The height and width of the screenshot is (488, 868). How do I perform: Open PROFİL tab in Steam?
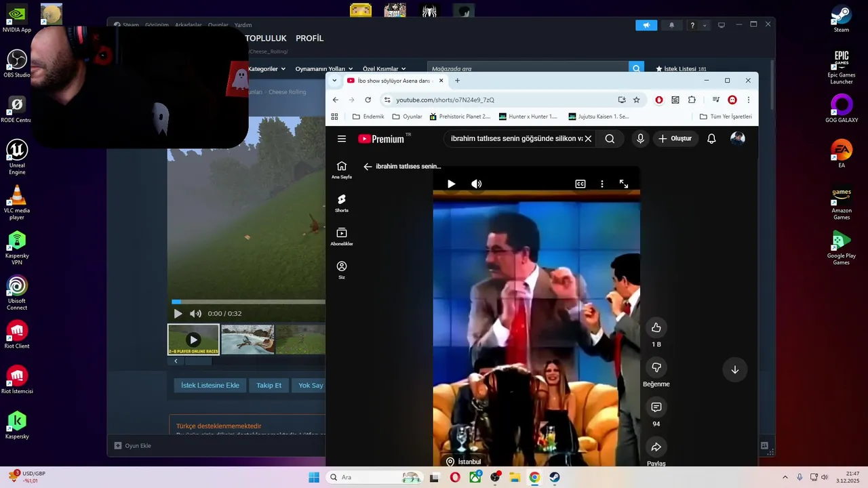pyautogui.click(x=309, y=39)
